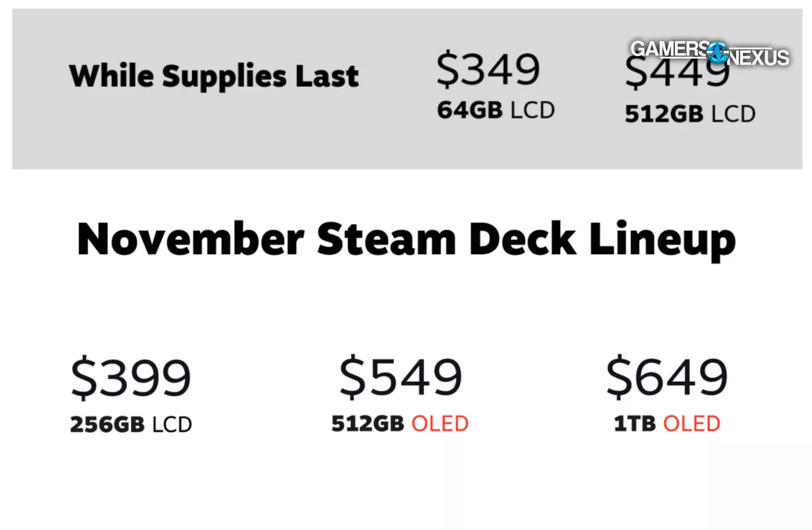Viewport: 812px width, 530px height.
Task: Select the 64GB LCD label
Action: tap(496, 110)
